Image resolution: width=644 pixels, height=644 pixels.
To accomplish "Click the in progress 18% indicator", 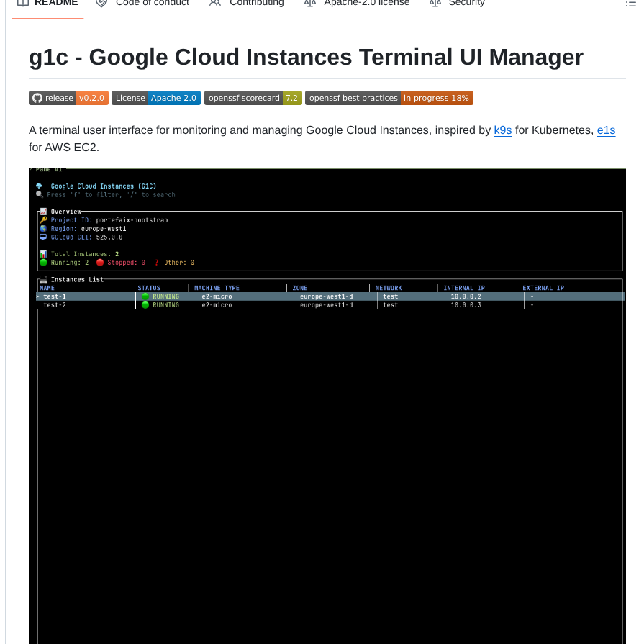I will click(x=435, y=98).
